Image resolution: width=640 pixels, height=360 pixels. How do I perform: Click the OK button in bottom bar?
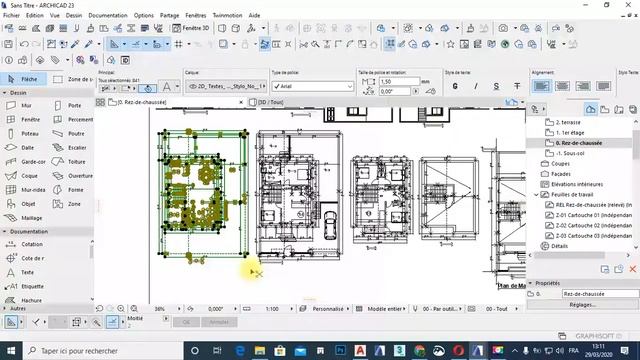tap(186, 322)
